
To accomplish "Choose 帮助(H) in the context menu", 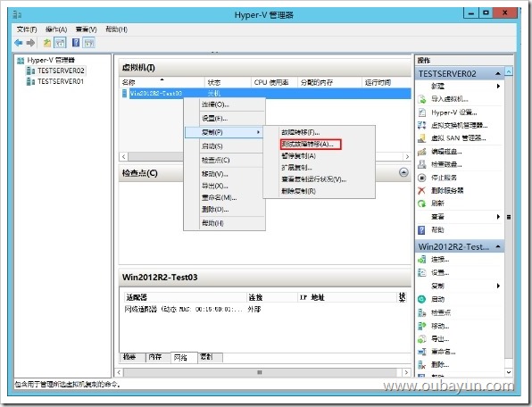I will pyautogui.click(x=225, y=223).
